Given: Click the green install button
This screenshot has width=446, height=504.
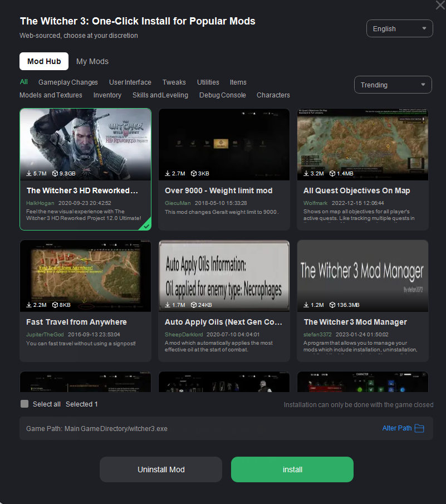Looking at the screenshot, I should (292, 469).
